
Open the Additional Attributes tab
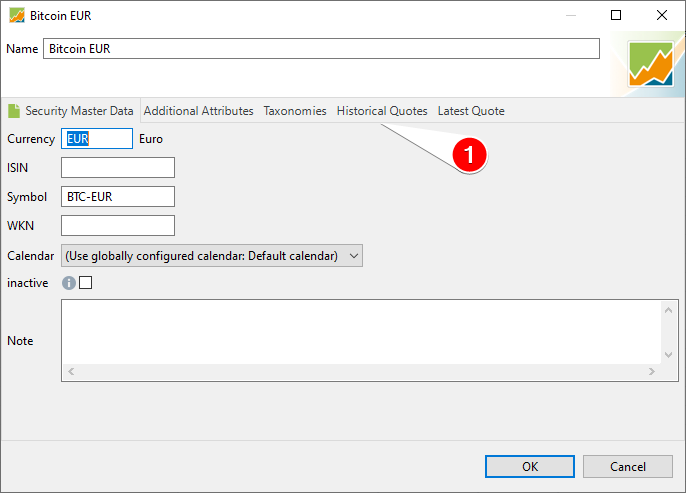199,111
